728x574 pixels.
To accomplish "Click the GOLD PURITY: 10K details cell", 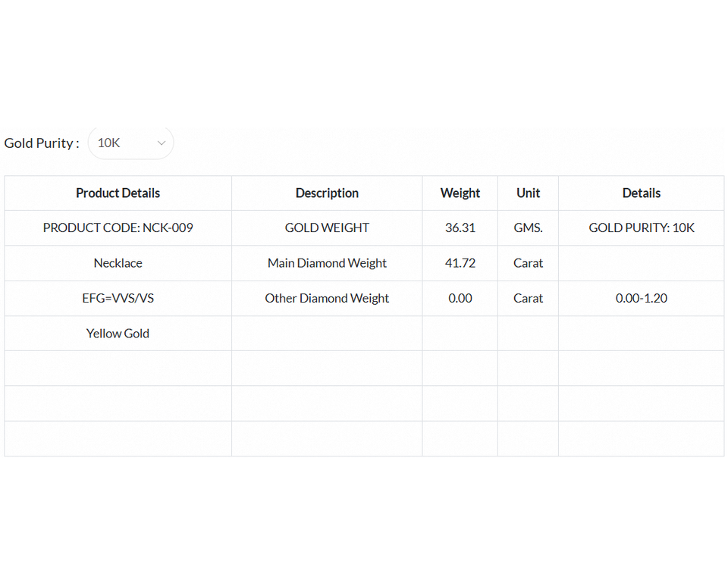I will point(641,227).
